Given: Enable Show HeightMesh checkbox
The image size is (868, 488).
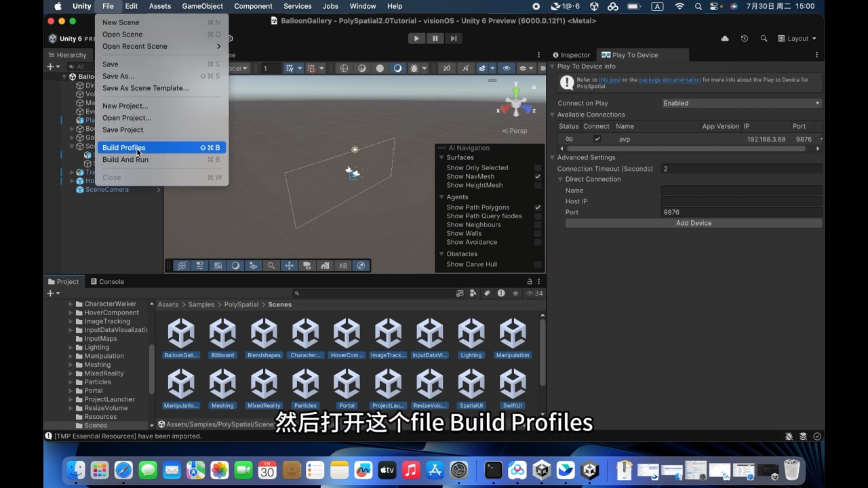Looking at the screenshot, I should pyautogui.click(x=538, y=185).
